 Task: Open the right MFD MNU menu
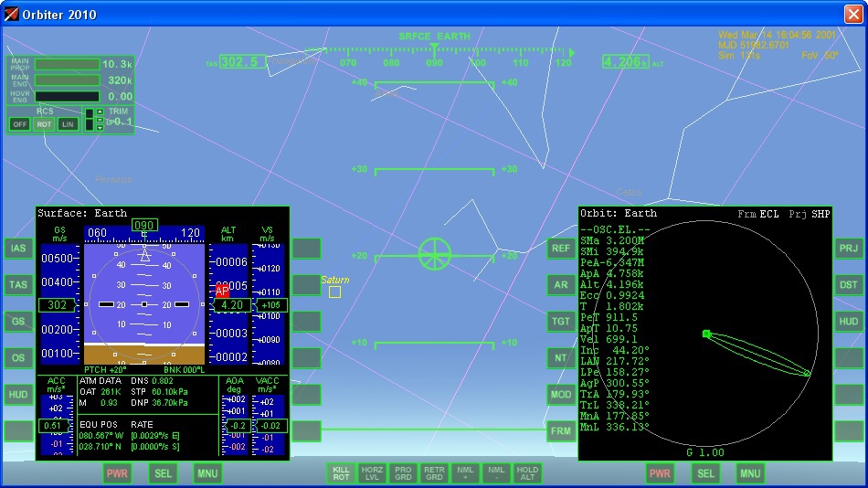tap(750, 473)
